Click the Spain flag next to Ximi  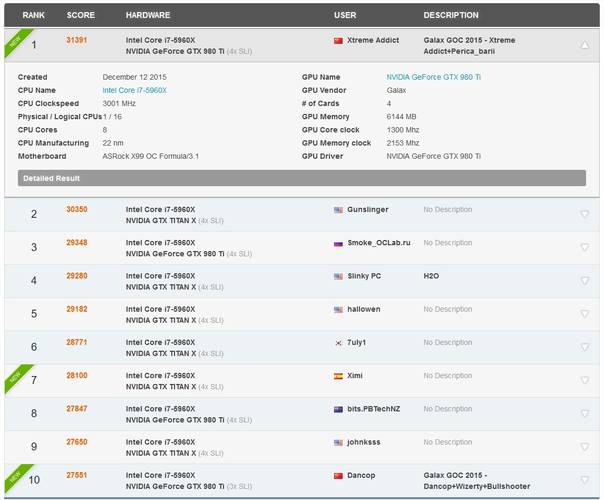click(338, 376)
